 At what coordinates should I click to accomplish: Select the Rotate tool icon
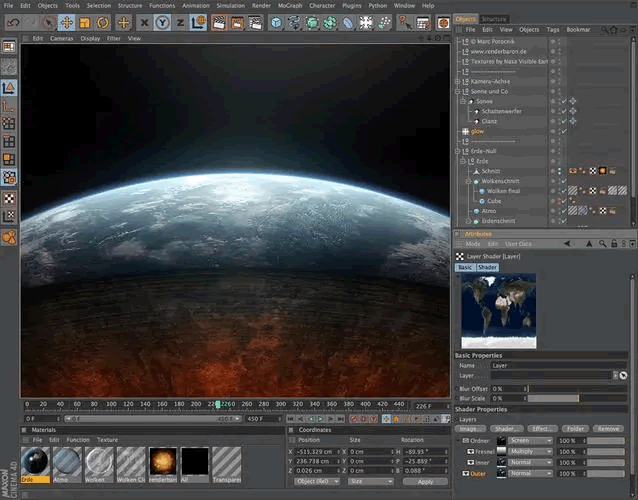[102, 22]
